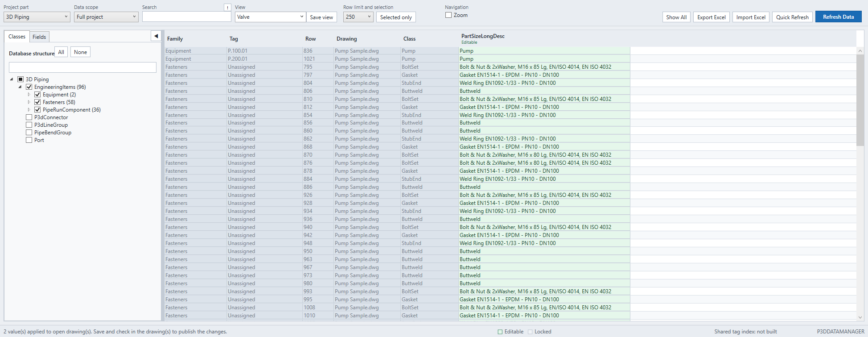Click the Database structure filter box
Image resolution: width=868 pixels, height=337 pixels.
coord(82,67)
